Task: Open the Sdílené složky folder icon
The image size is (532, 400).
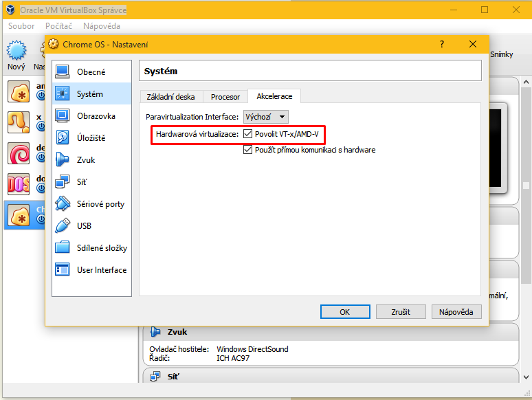Action: 63,247
